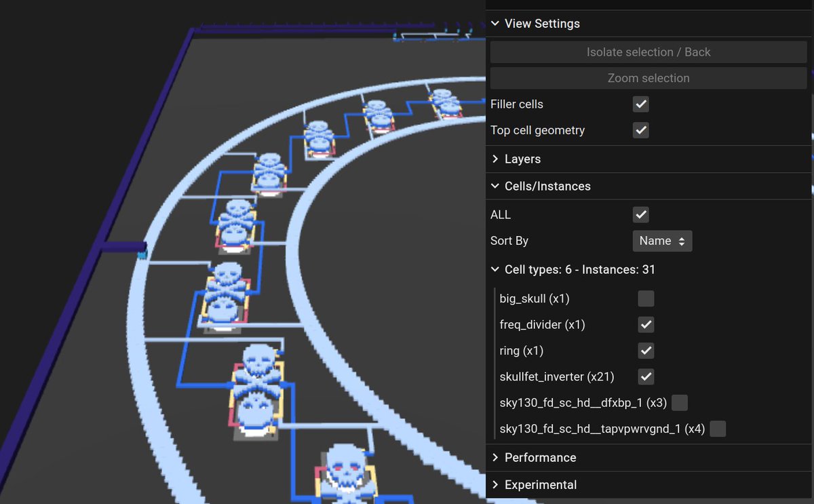This screenshot has width=814, height=504.
Task: Click the sky130_fd_sc_hd__dfxbp_1 (x3) label
Action: (x=583, y=403)
